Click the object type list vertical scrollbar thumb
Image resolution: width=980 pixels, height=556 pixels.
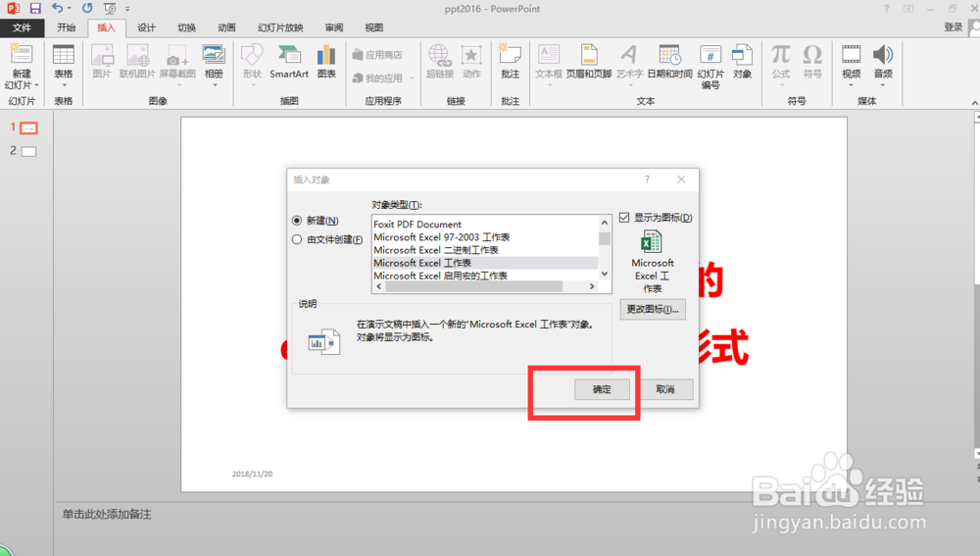click(605, 238)
